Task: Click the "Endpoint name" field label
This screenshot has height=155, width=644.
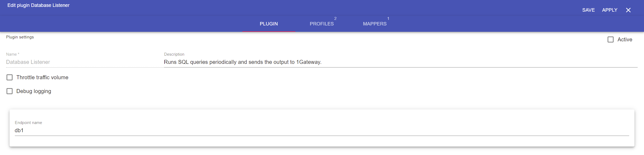Action: coord(28,123)
